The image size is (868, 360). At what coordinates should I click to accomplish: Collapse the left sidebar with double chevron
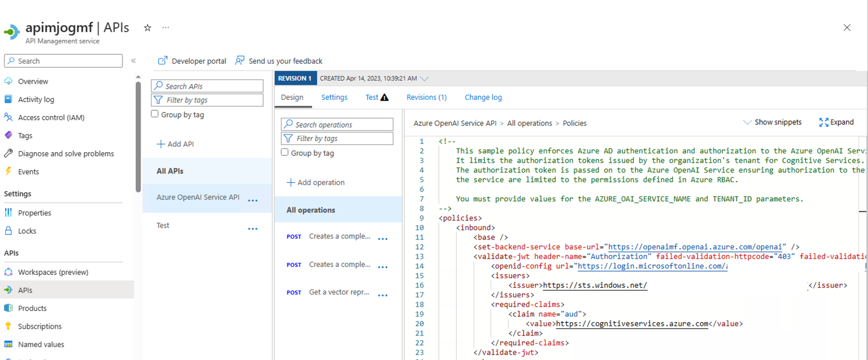pyautogui.click(x=134, y=61)
